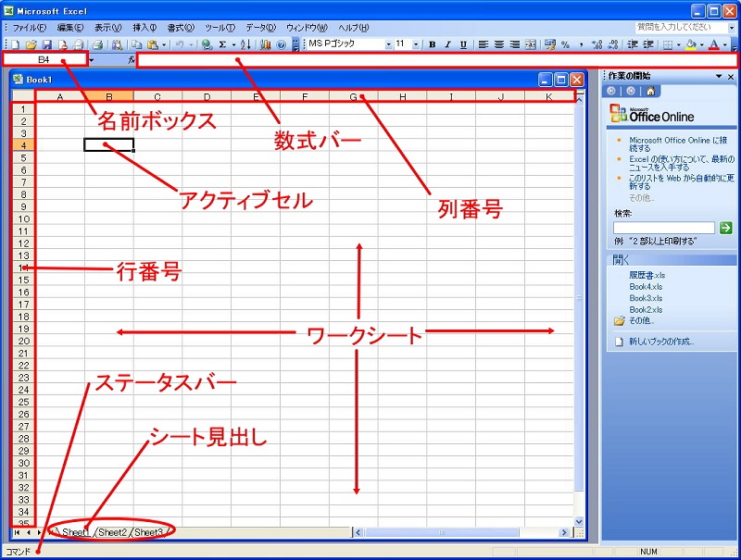Click the Open folder icon in the toolbar
Screen dimensions: 741x560
(31, 44)
